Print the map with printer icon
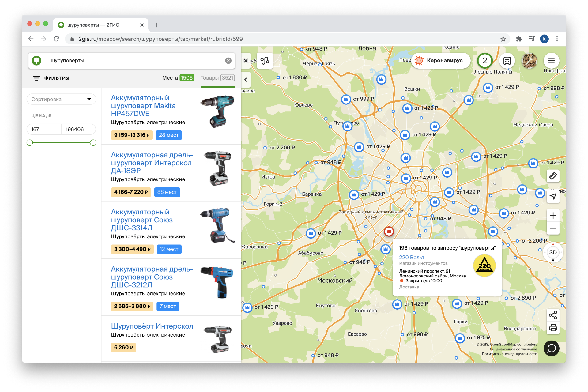Image resolution: width=588 pixels, height=392 pixels. 553,328
